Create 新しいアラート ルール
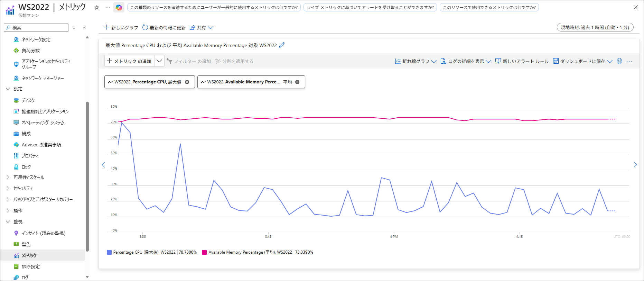The image size is (644, 281). (522, 61)
